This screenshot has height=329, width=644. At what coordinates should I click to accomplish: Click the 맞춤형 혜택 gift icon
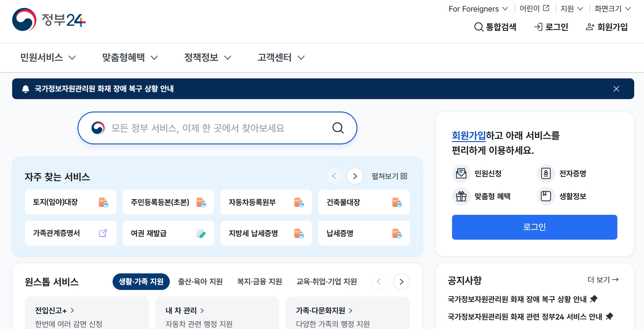(x=461, y=196)
